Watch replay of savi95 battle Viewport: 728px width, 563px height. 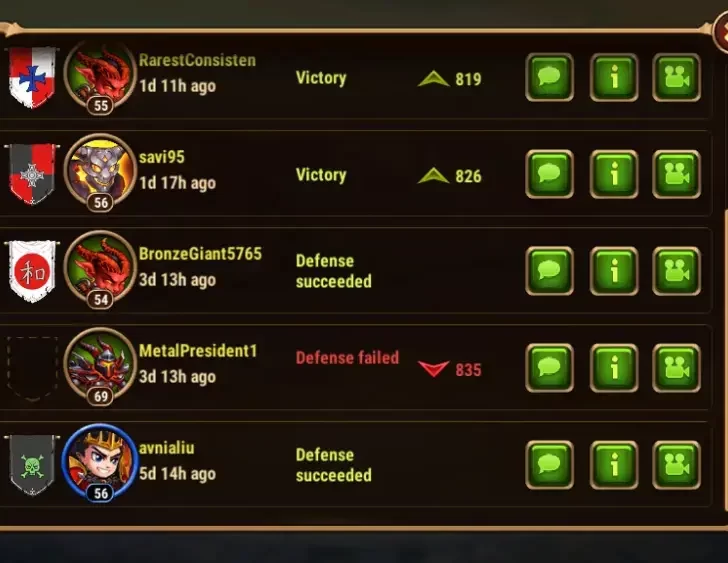click(676, 174)
